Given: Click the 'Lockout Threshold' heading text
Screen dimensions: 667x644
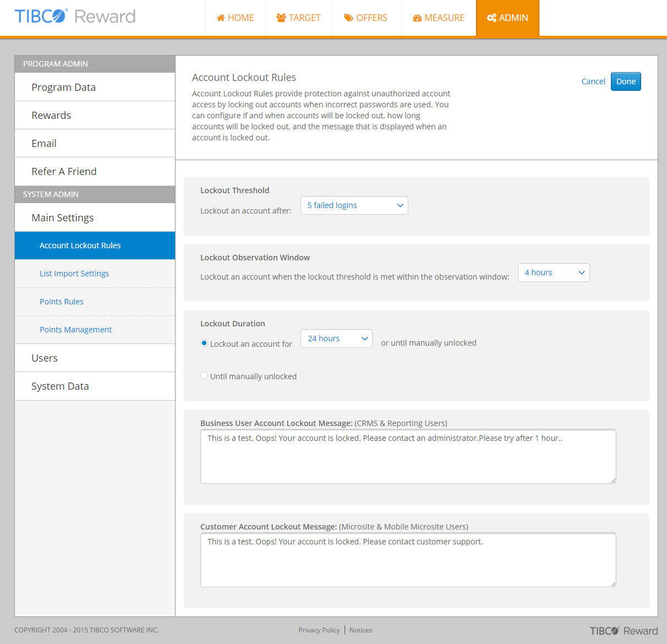Looking at the screenshot, I should click(235, 190).
